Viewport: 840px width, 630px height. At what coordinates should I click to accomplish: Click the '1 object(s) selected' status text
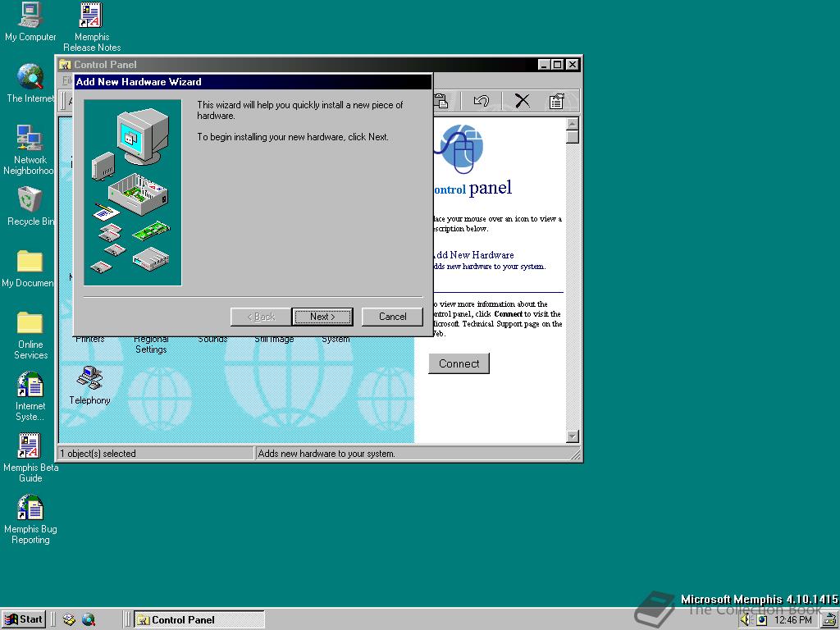98,454
